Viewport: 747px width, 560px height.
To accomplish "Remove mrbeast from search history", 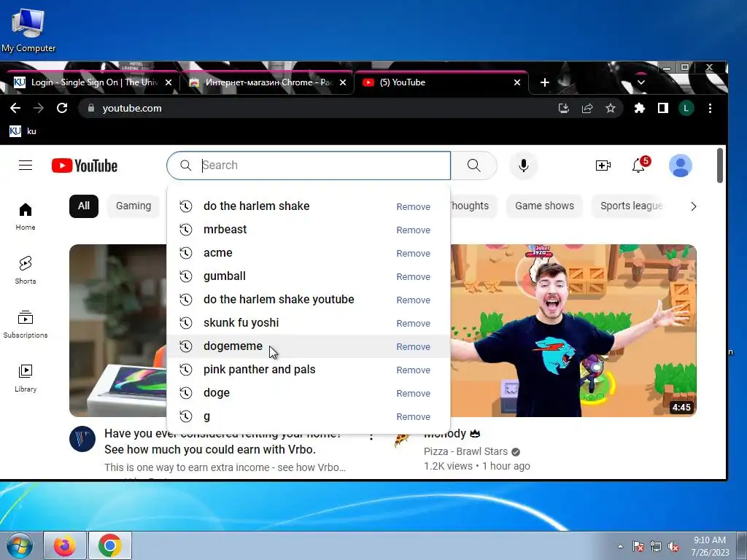I will [413, 230].
